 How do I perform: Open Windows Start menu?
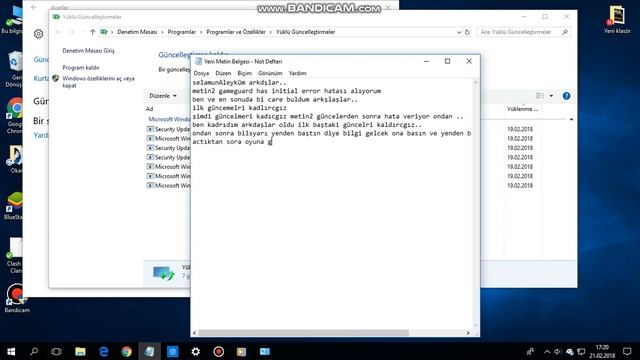(11, 351)
